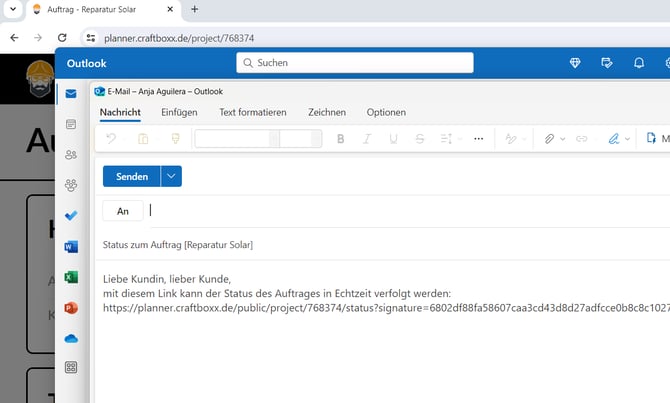The height and width of the screenshot is (403, 670).
Task: Open the To Do checkmark icon
Action: click(x=70, y=216)
